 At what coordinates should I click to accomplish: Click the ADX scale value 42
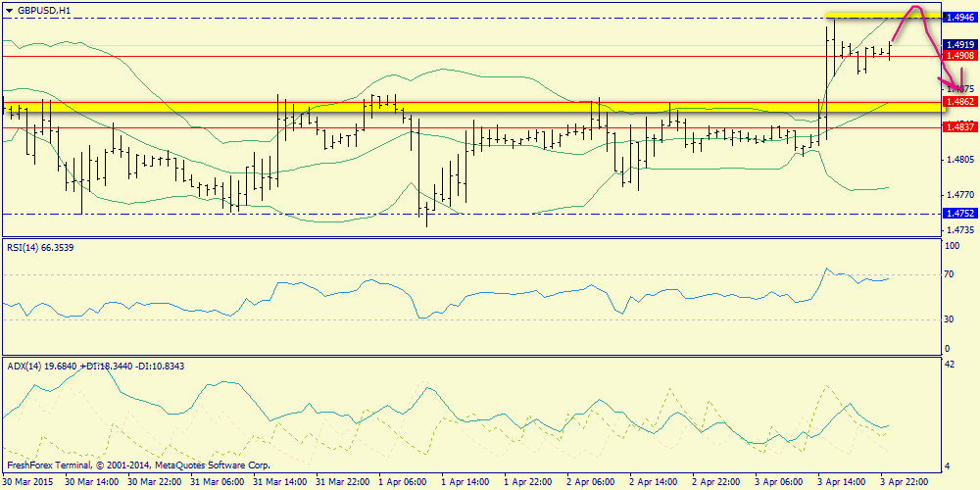point(950,365)
